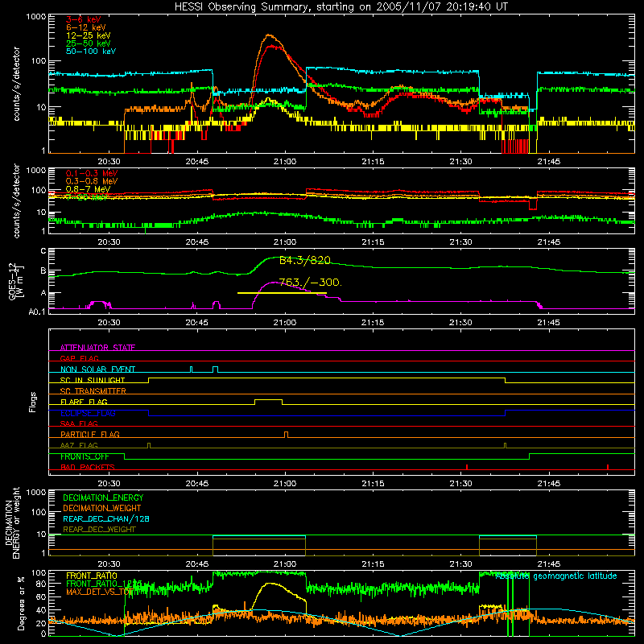This screenshot has height=644, width=644.
Task: Select the DECIMATION_WEIGHT legend label
Action: point(102,508)
